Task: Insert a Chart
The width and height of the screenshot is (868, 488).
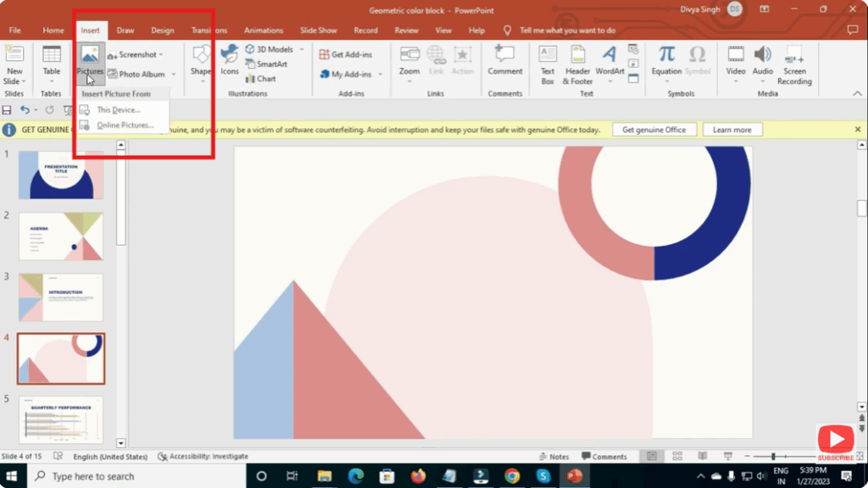Action: [x=265, y=78]
